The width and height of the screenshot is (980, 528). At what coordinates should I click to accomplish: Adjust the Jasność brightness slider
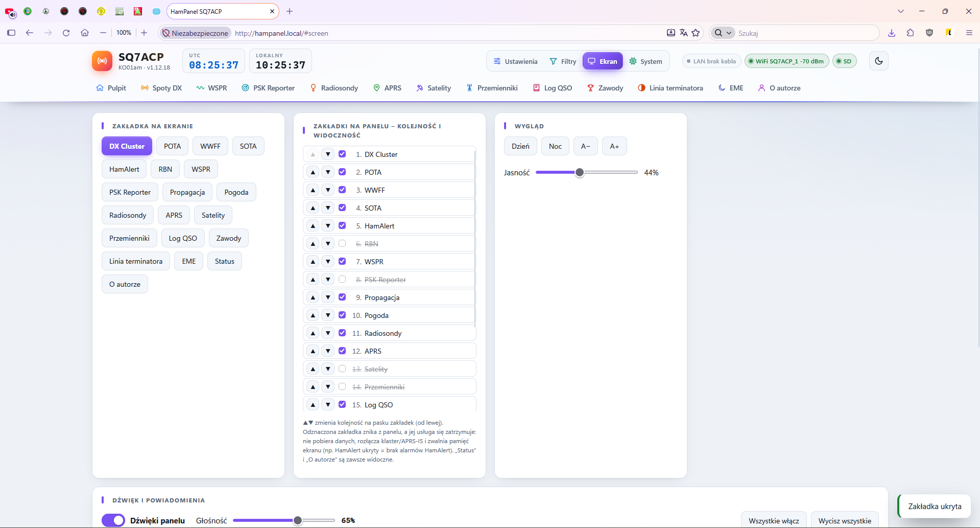(586, 173)
